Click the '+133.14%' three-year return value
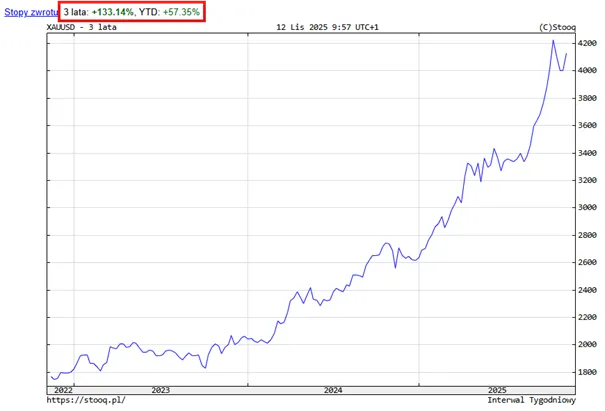The width and height of the screenshot is (605, 411). tap(112, 12)
